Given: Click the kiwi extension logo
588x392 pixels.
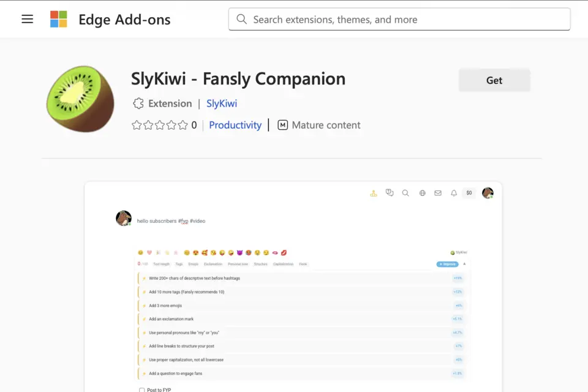Looking at the screenshot, I should tap(80, 99).
